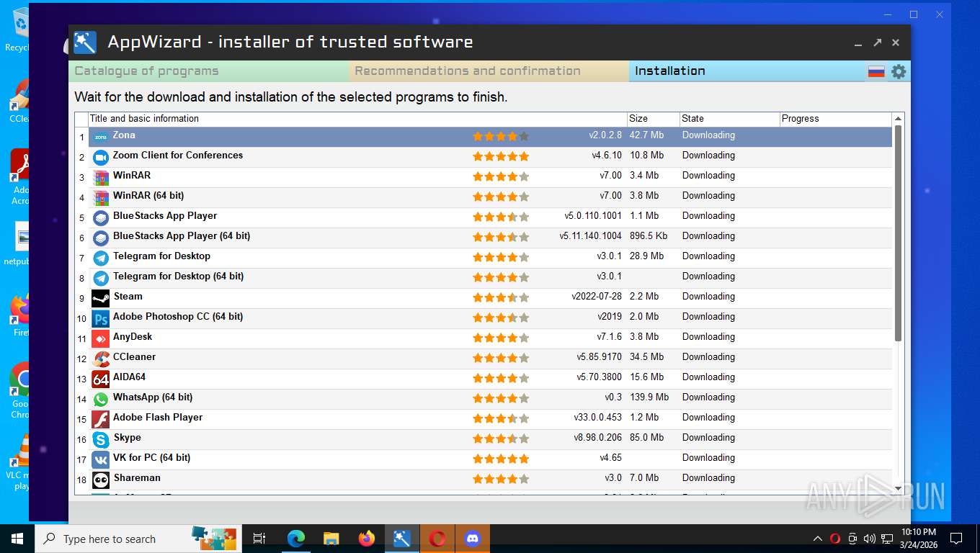Click the Adobe Flash Player icon

pyautogui.click(x=101, y=419)
